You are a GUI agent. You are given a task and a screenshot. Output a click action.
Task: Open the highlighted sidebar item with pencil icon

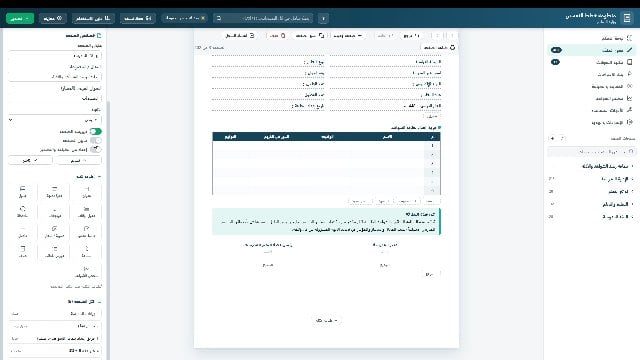[591, 50]
